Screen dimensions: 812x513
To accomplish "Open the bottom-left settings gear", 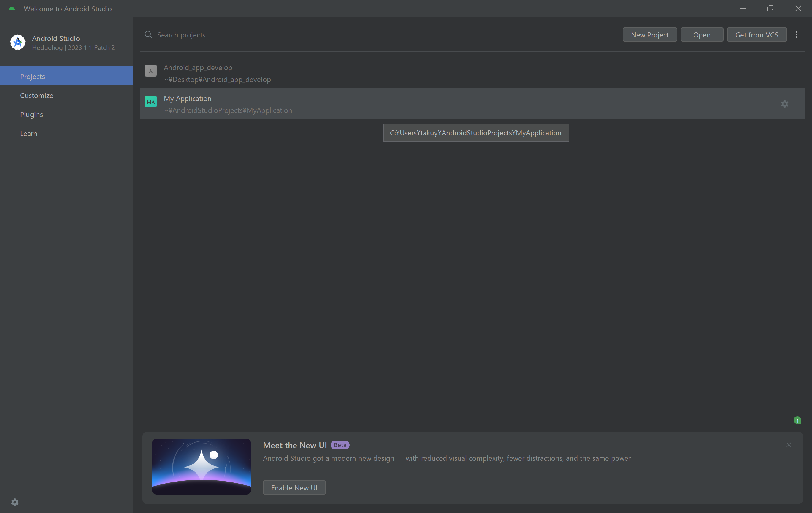I will click(x=15, y=502).
